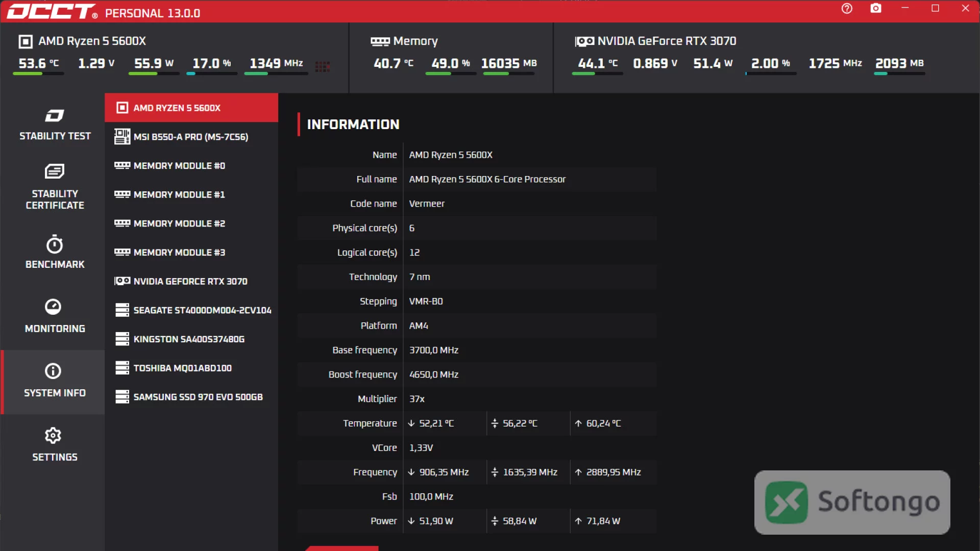
Task: Click the GPU clock 1725 MHz reading
Action: [x=835, y=63]
